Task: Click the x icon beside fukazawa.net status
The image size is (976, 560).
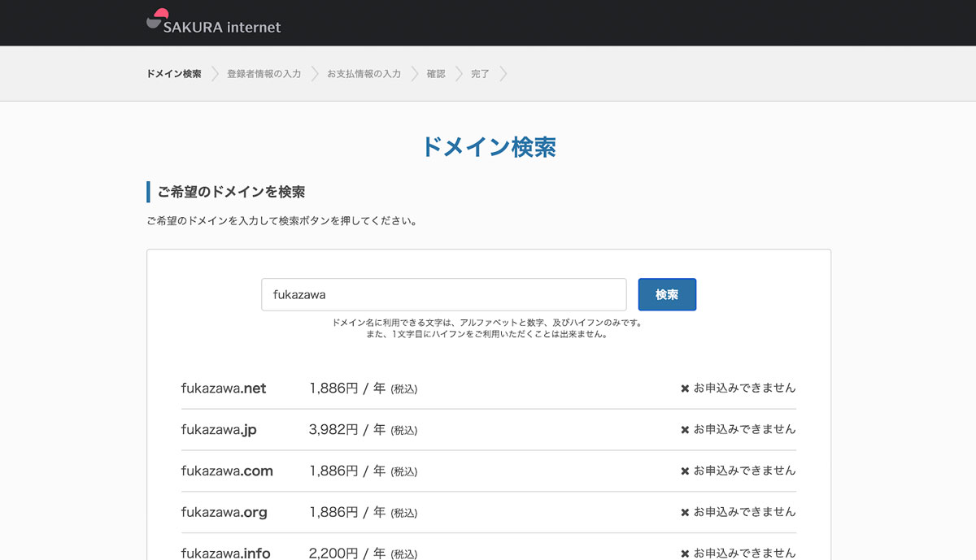Action: [685, 389]
